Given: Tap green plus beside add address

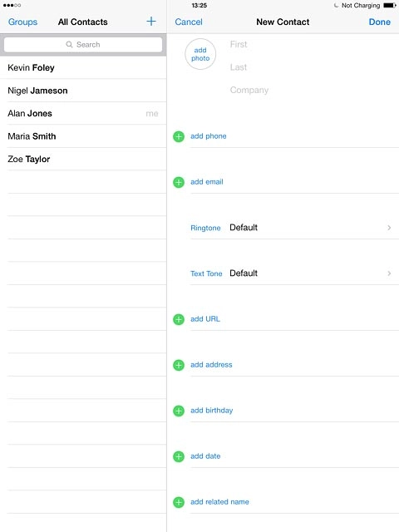Looking at the screenshot, I should pos(179,365).
